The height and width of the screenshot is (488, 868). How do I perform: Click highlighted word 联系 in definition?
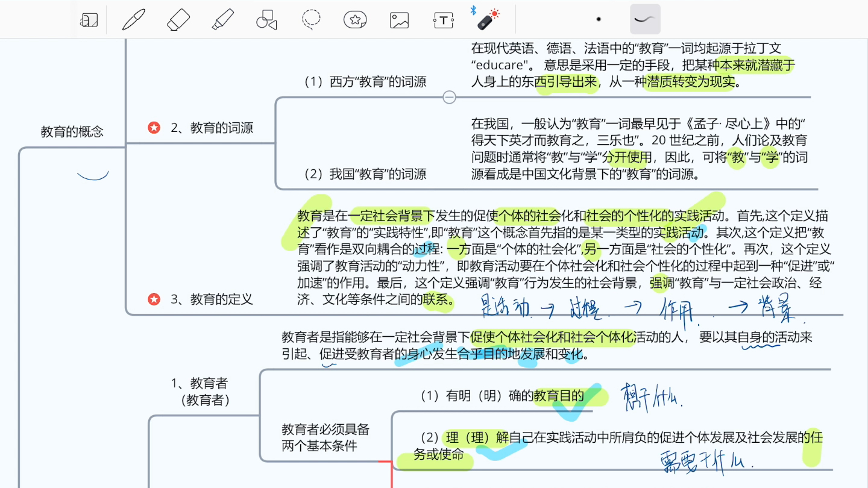[436, 299]
